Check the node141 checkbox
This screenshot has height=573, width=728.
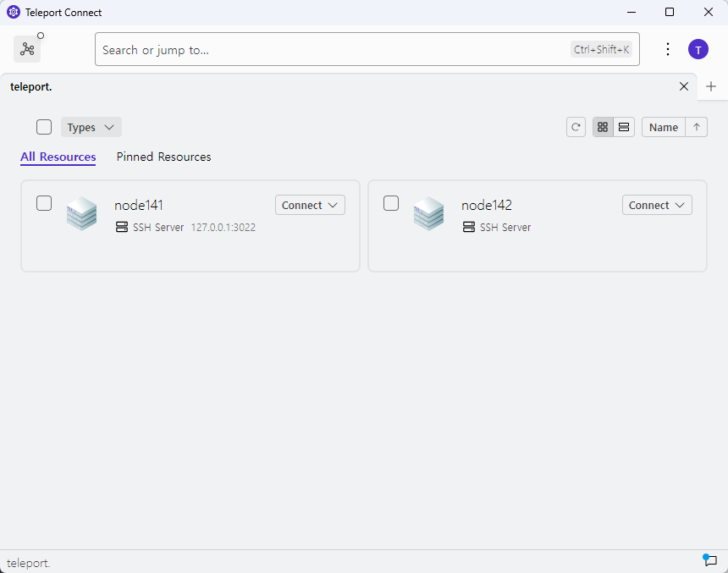[44, 203]
